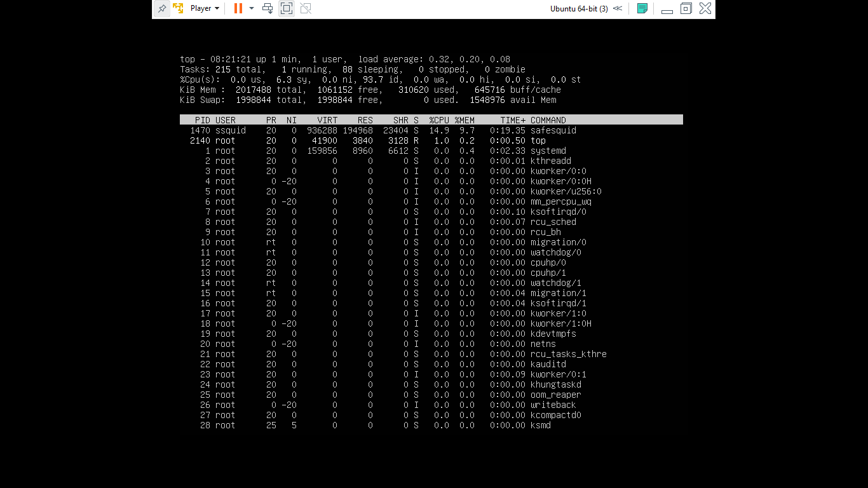Viewport: 868px width, 488px height.
Task: Click the pin toolbar icon
Action: point(162,9)
